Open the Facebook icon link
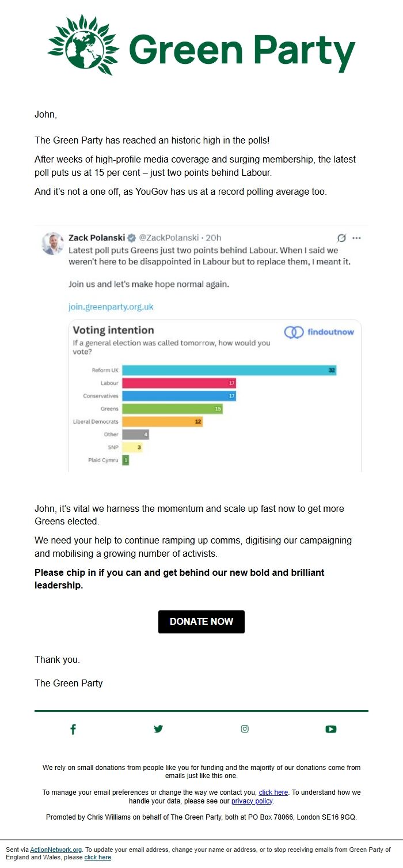This screenshot has height=868, width=403. click(x=73, y=729)
